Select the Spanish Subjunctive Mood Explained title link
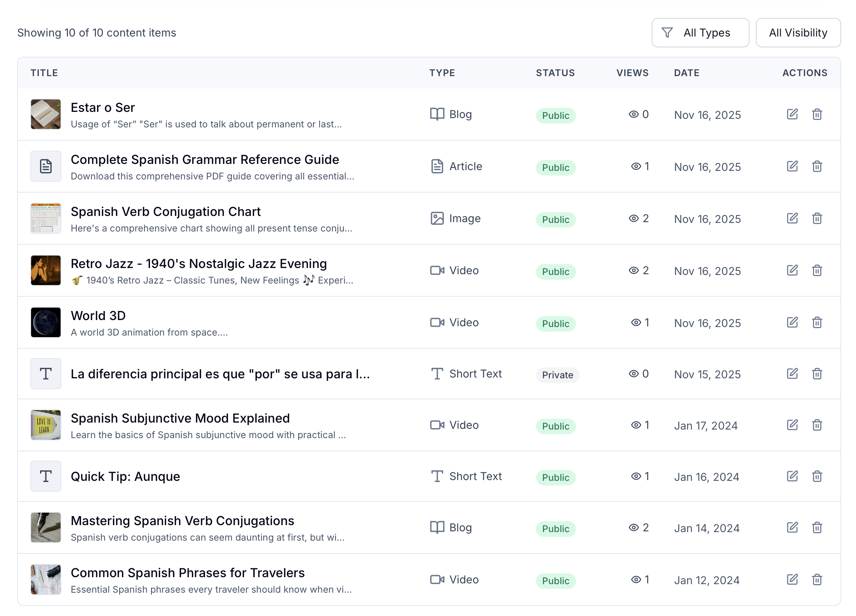This screenshot has height=616, width=856. pyautogui.click(x=180, y=418)
